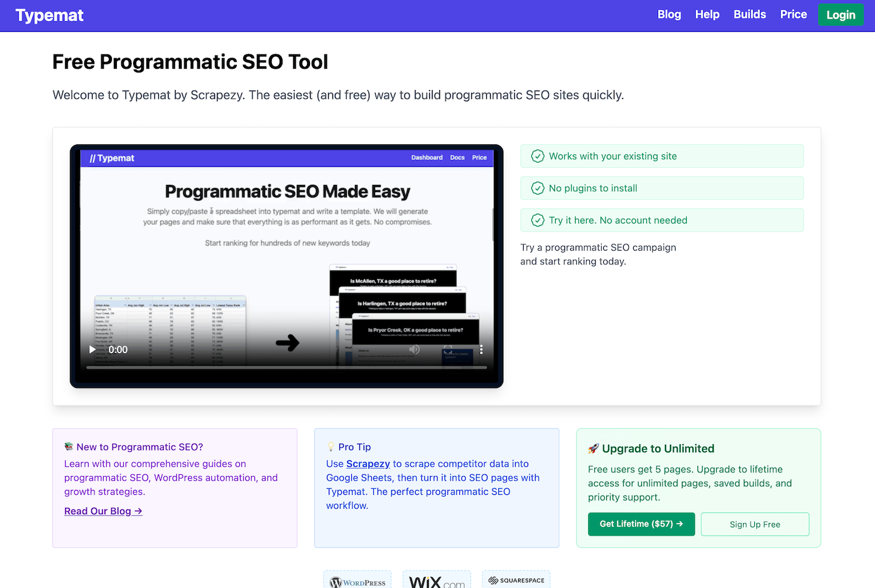The width and height of the screenshot is (875, 588).
Task: Click the Squarespace logo badge
Action: (x=516, y=581)
